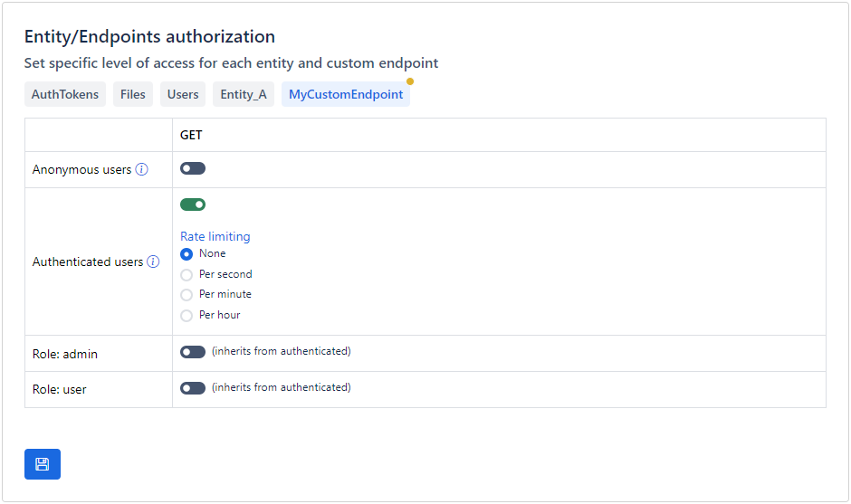Image resolution: width=851 pixels, height=504 pixels.
Task: Click the Role: admin row label
Action: coord(65,354)
